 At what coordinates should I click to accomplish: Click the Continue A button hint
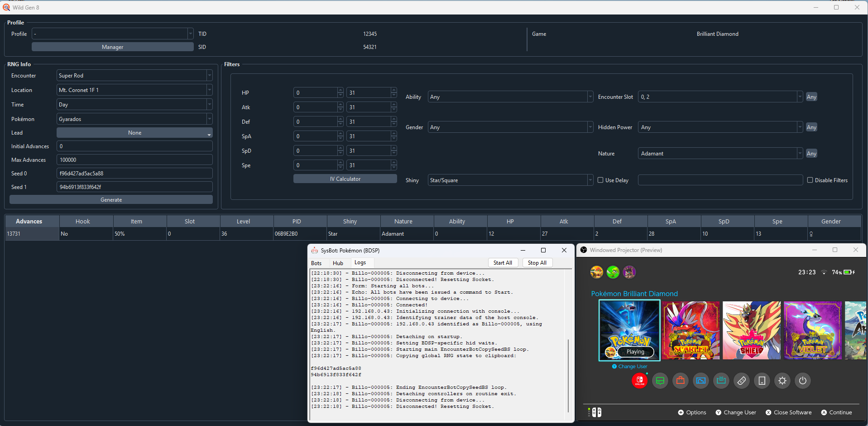(837, 412)
